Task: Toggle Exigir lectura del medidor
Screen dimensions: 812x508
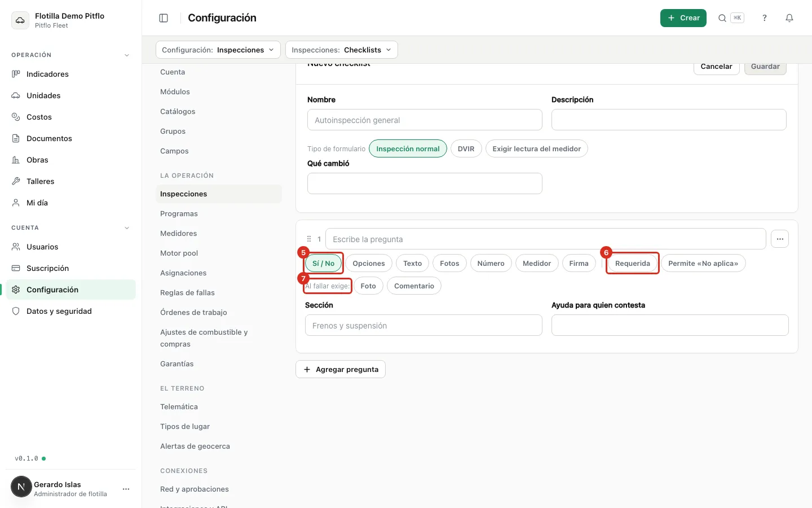Action: click(x=537, y=148)
